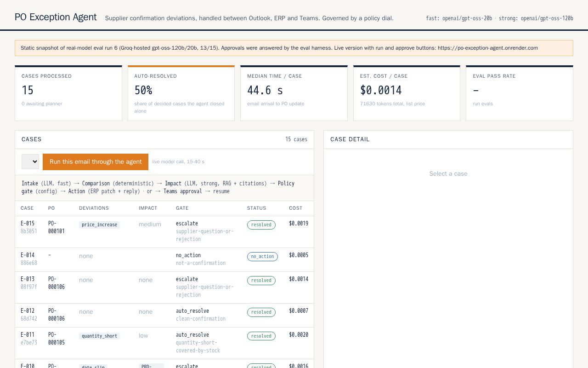
Task: Select case E-011
Action: coord(164,343)
